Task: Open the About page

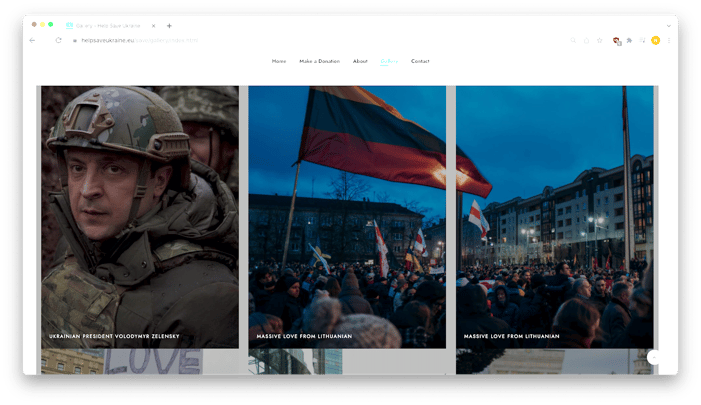Action: [360, 61]
